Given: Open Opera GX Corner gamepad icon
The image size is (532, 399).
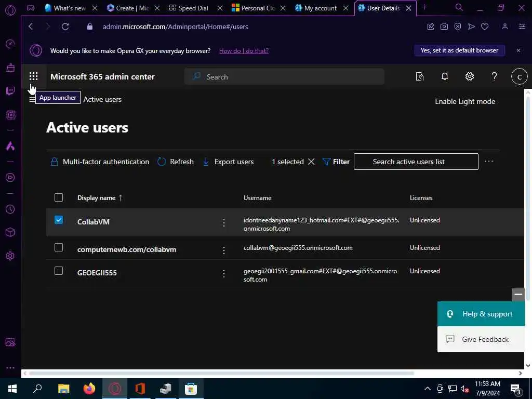Looking at the screenshot, I should (31, 8).
